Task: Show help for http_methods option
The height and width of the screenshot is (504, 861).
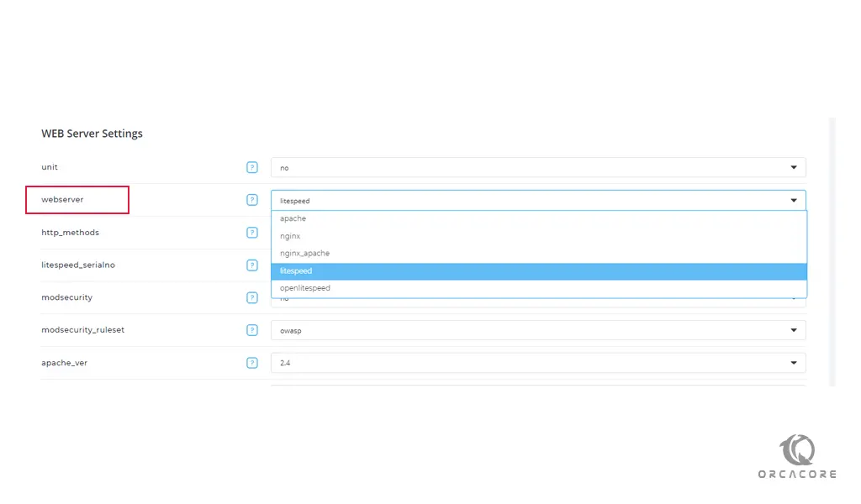Action: (x=252, y=233)
